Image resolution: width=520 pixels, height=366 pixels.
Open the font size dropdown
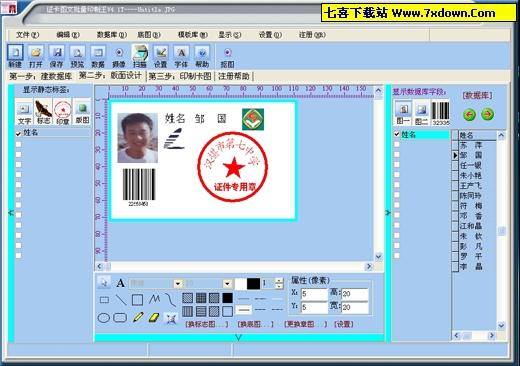pos(227,284)
